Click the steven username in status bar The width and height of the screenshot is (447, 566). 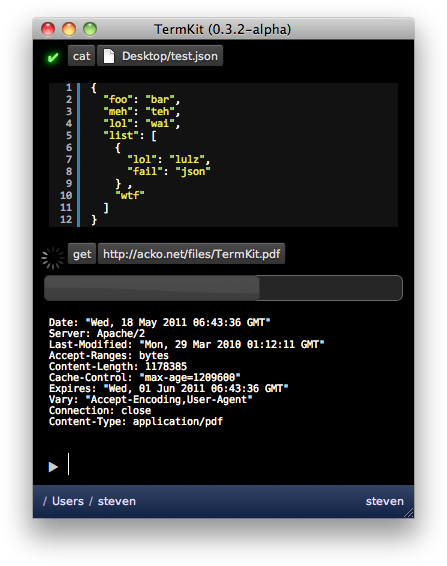(385, 501)
